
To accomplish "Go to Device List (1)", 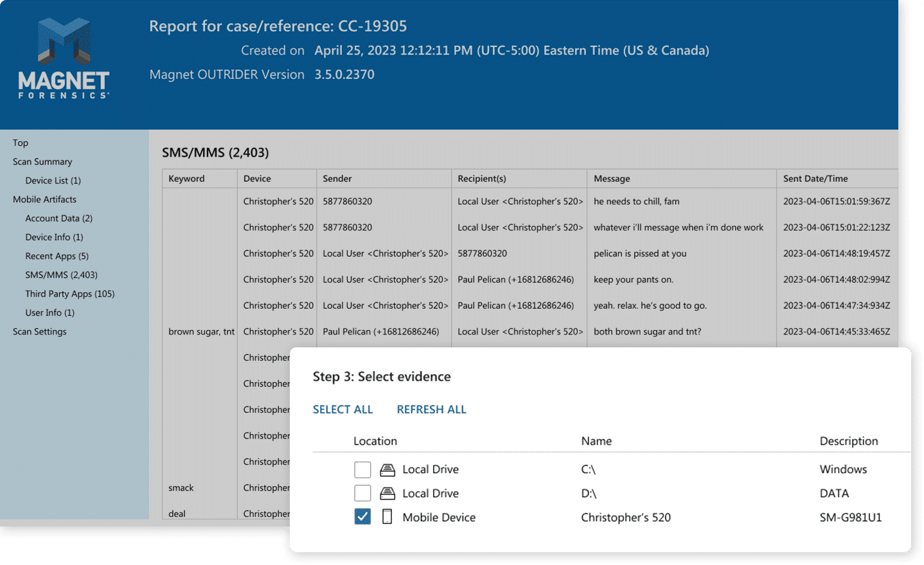I will tap(53, 180).
